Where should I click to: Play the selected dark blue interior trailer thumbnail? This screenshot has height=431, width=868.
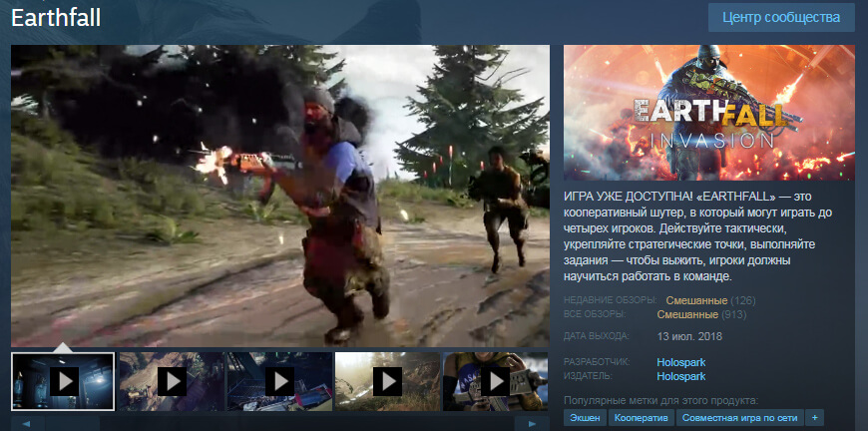pyautogui.click(x=63, y=381)
